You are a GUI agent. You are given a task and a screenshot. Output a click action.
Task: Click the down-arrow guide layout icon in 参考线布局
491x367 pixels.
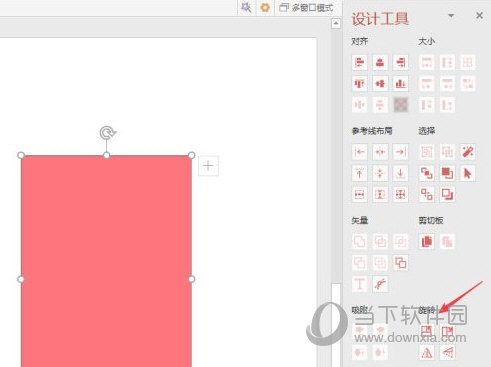(x=400, y=173)
